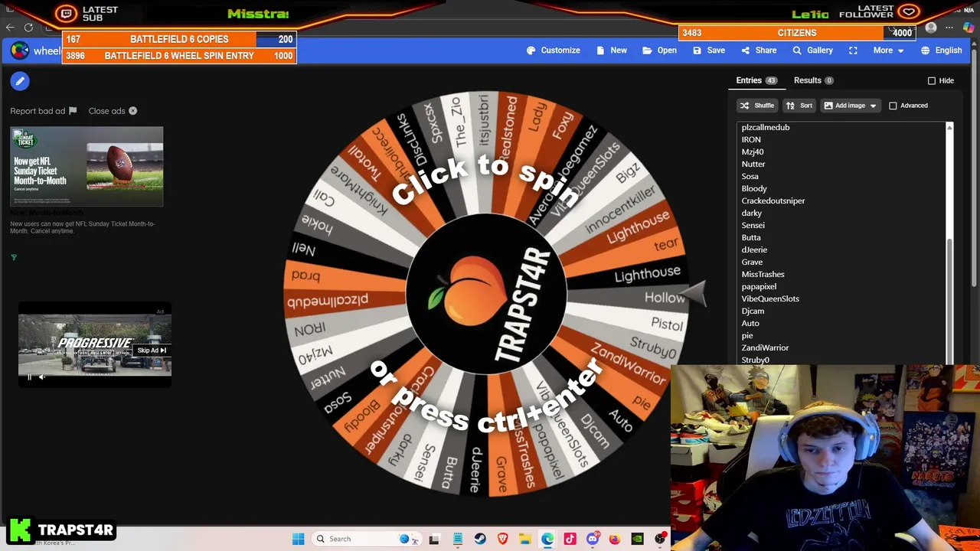Skip the Progressive video ad
Screen dimensions: 980x551
pos(152,350)
